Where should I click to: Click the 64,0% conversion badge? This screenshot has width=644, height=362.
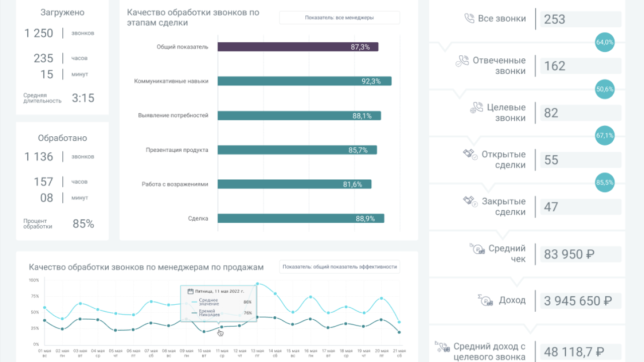604,42
